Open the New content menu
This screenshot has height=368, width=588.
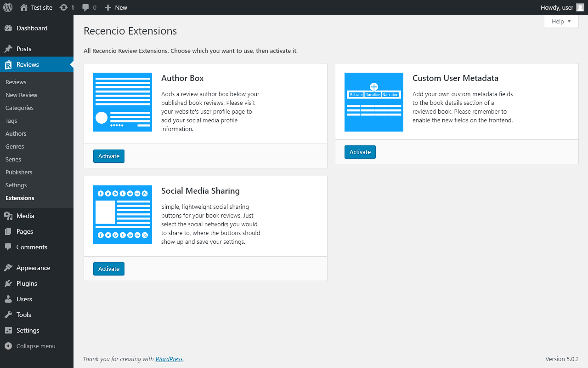pyautogui.click(x=116, y=7)
